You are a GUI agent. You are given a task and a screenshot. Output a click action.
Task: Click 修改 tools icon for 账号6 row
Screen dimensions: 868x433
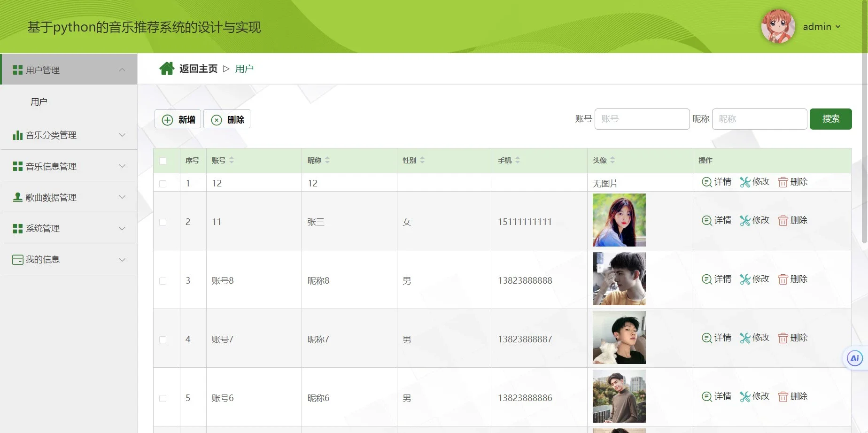(x=745, y=397)
